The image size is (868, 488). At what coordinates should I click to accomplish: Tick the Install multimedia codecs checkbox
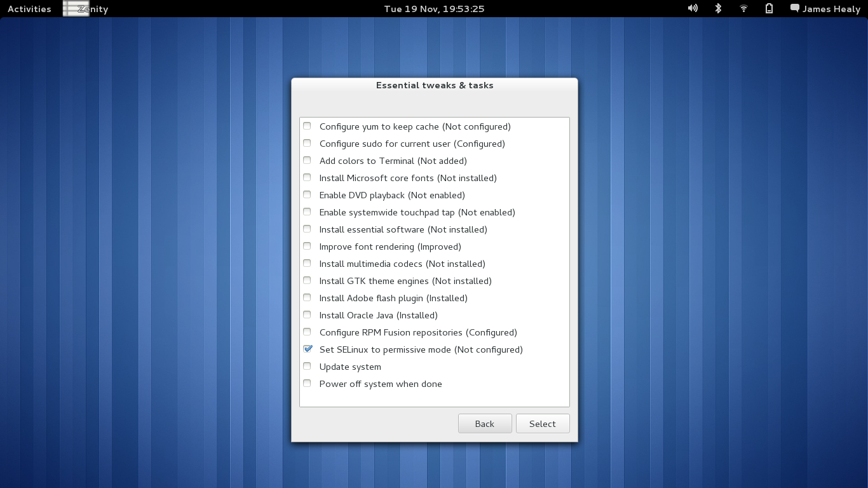(x=308, y=263)
